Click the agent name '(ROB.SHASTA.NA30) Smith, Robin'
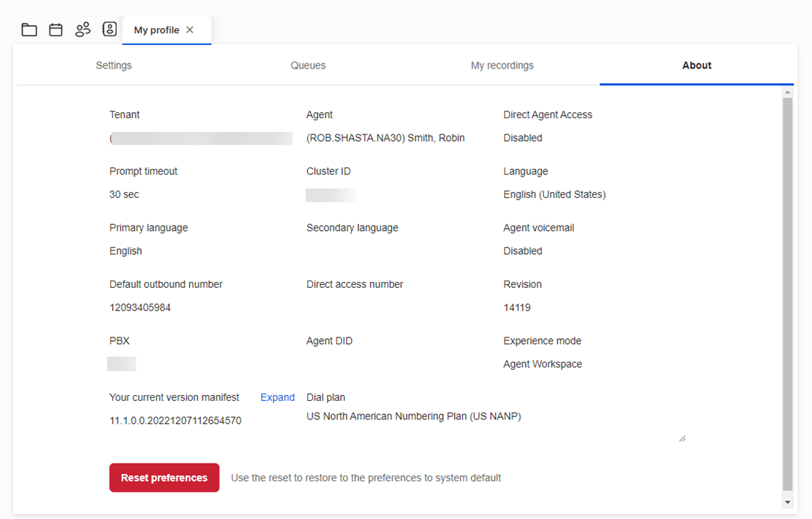The height and width of the screenshot is (519, 812). (x=385, y=138)
